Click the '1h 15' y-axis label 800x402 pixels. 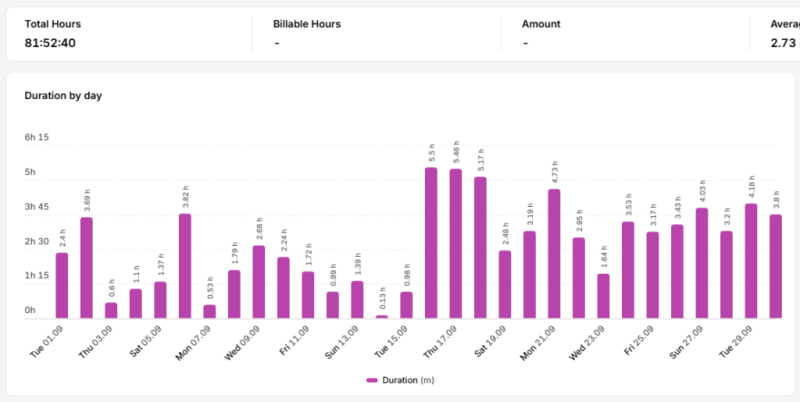(x=37, y=275)
